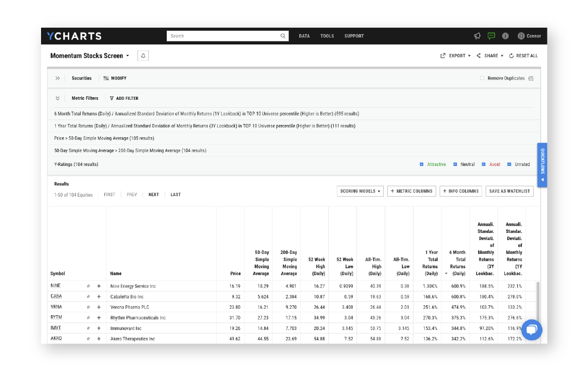Collapse the Metric Filters section chevron
588x371 pixels.
point(57,98)
